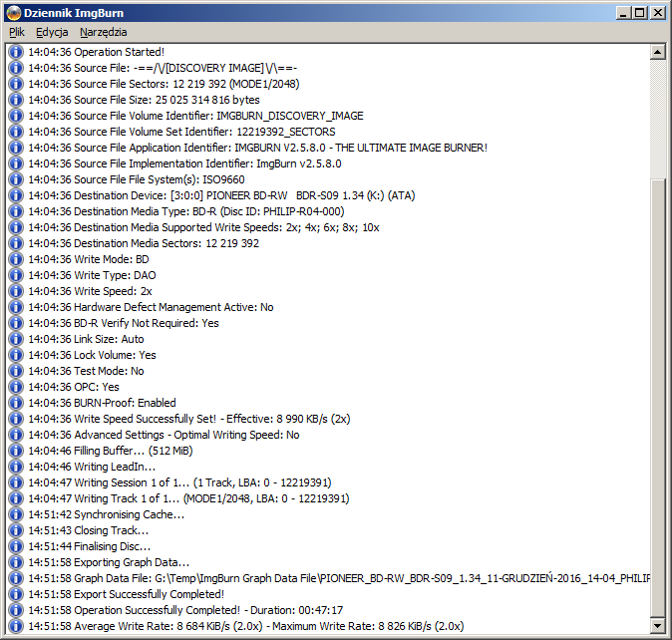Image resolution: width=672 pixels, height=640 pixels.
Task: Click info icon beside Test Mode: No
Action: click(15, 371)
